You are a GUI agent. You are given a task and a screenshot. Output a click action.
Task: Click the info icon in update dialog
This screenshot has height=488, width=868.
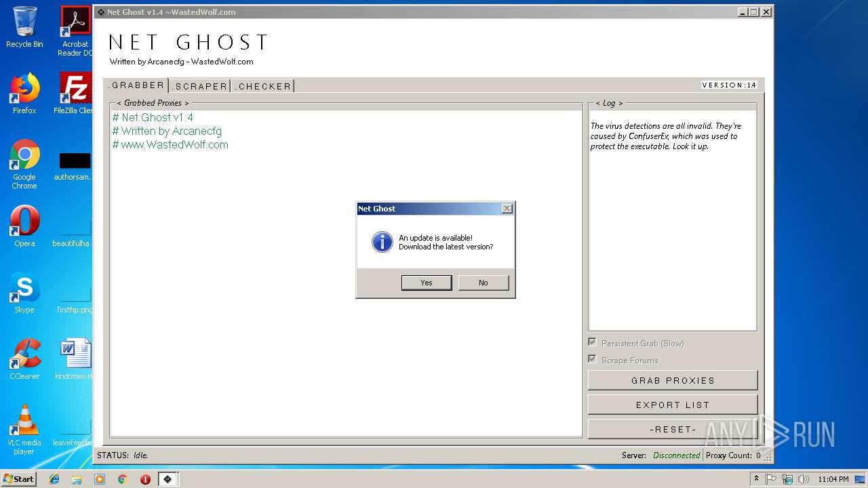(x=382, y=242)
